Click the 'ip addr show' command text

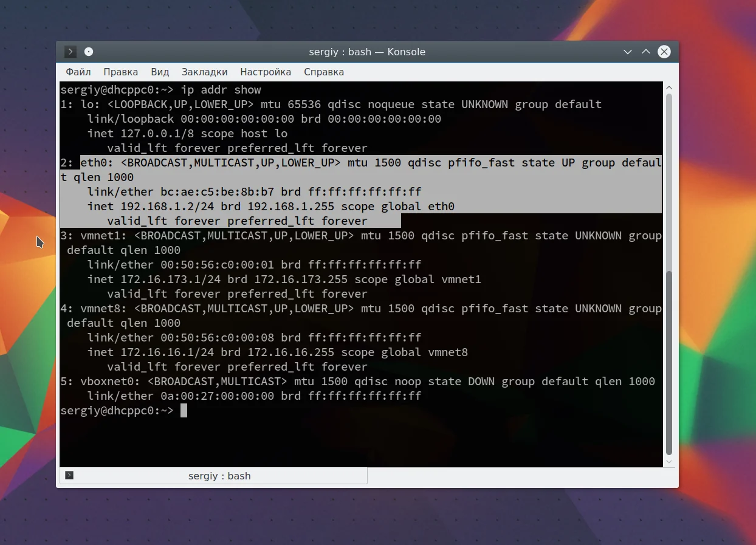[x=221, y=90]
